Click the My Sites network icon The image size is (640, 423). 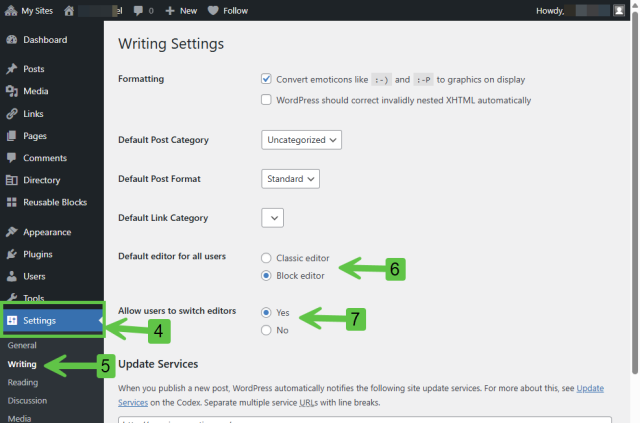11,11
